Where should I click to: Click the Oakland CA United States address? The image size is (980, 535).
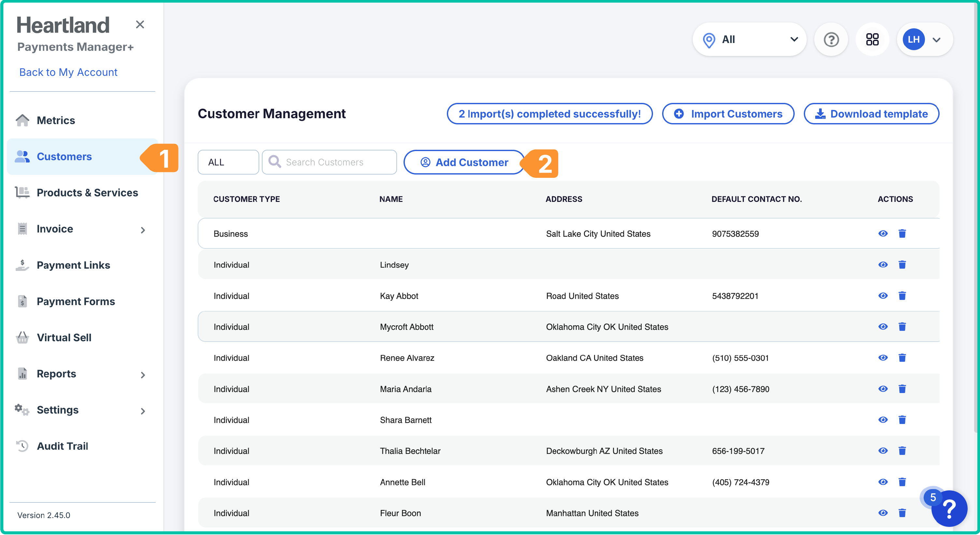pos(595,358)
